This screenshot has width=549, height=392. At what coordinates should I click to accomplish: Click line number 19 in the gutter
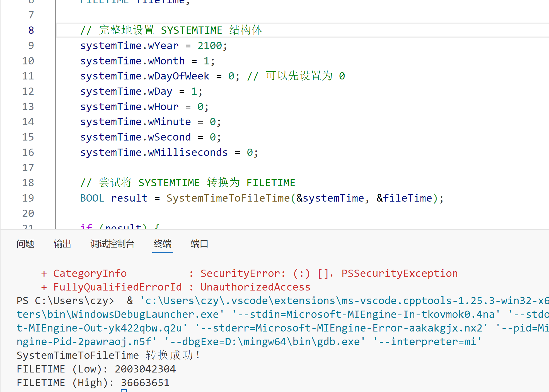pyautogui.click(x=28, y=198)
